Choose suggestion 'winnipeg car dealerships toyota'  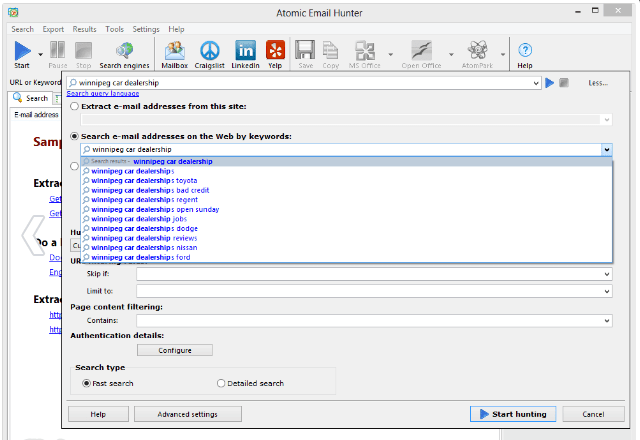pos(347,180)
